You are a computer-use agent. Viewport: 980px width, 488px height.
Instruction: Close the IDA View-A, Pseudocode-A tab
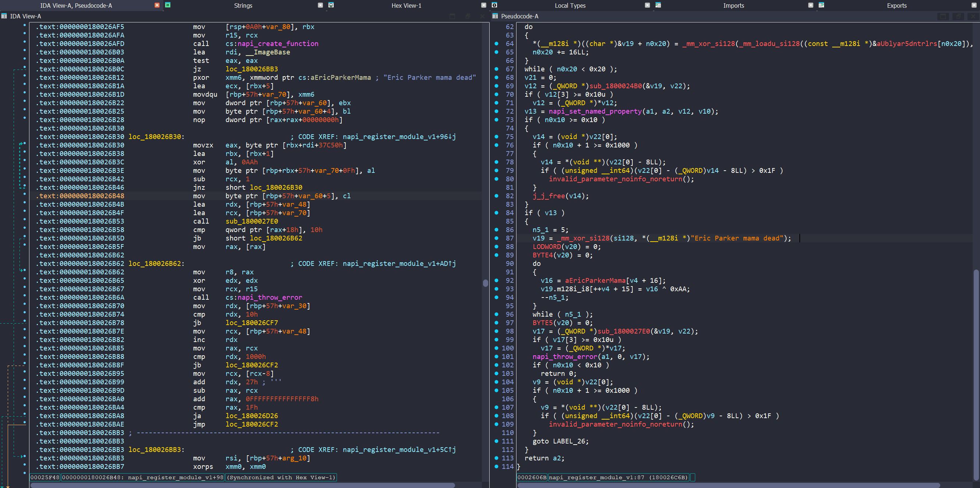click(x=157, y=5)
